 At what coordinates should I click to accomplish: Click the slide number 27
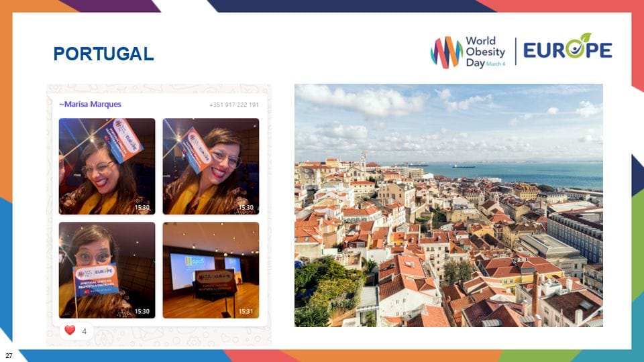[9, 354]
